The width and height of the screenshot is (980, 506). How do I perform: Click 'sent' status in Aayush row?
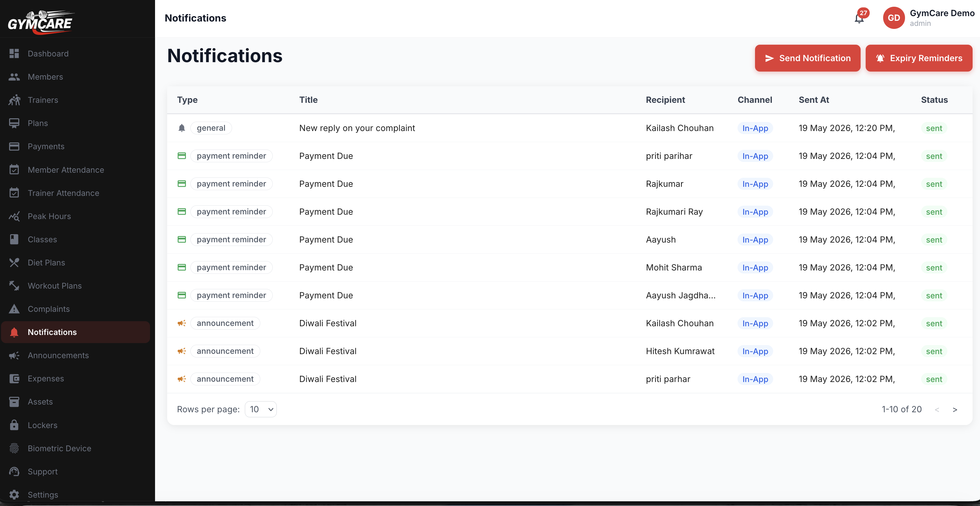pyautogui.click(x=934, y=240)
